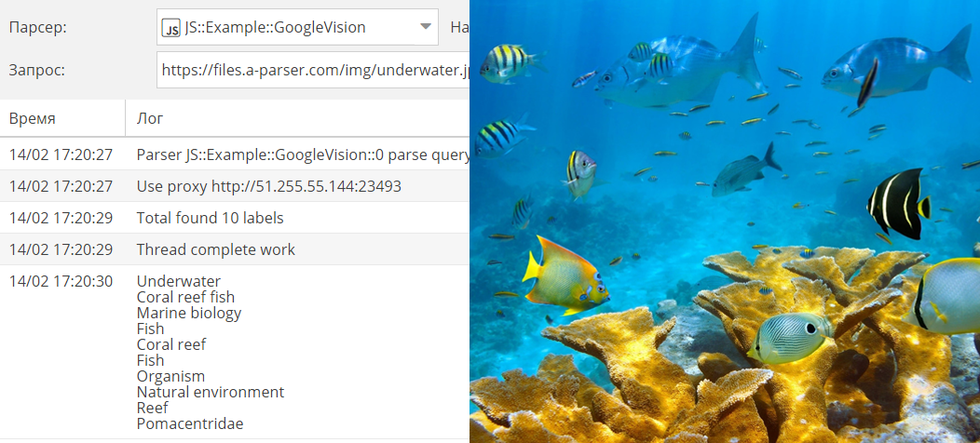The width and height of the screenshot is (980, 443).
Task: Open the JS::Example::GoogleVision parser dropdown
Action: [x=297, y=28]
